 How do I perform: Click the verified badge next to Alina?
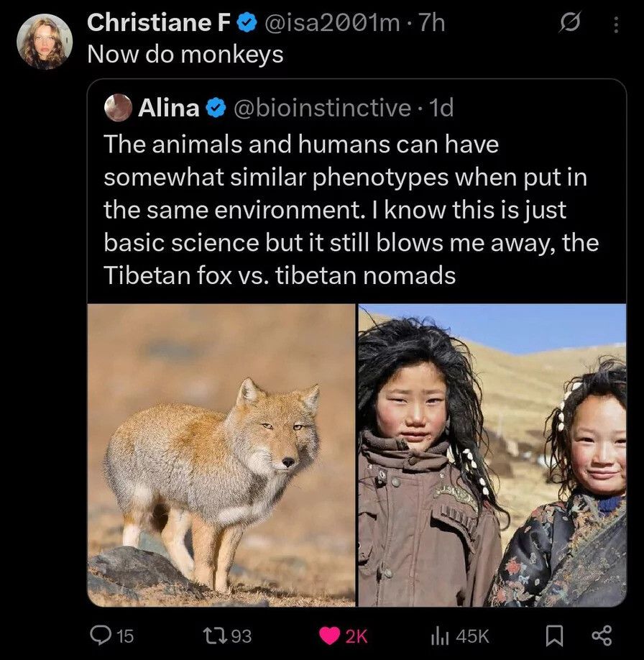coord(214,109)
